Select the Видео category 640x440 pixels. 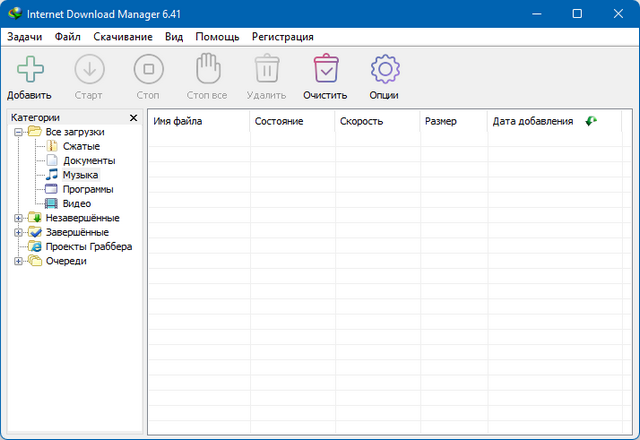tap(76, 203)
